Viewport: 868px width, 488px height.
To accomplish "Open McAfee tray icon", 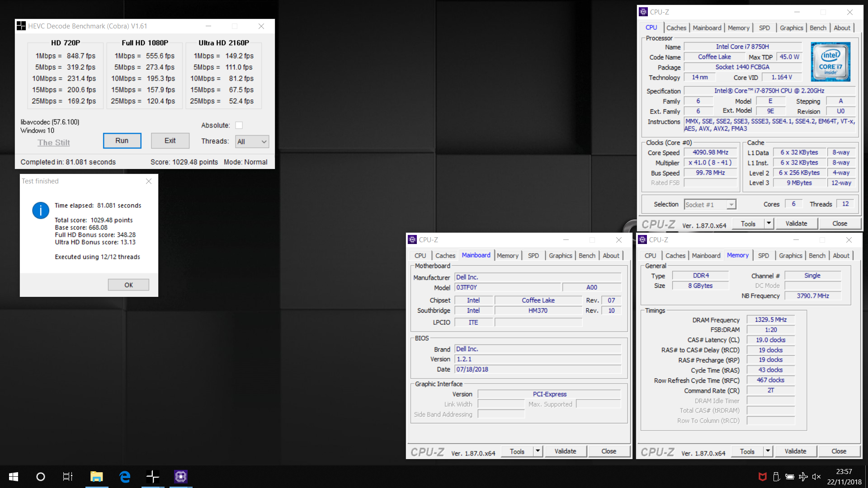I will pyautogui.click(x=763, y=477).
